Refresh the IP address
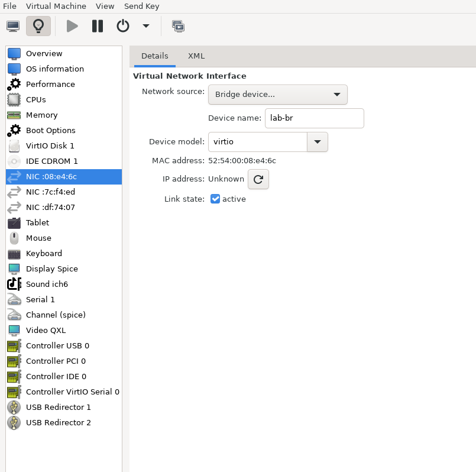 (258, 179)
